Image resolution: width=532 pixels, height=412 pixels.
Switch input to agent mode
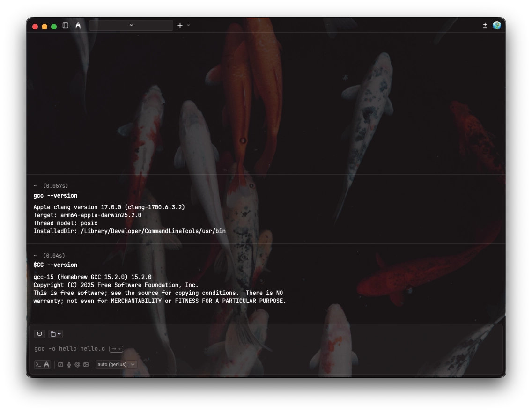pyautogui.click(x=46, y=364)
